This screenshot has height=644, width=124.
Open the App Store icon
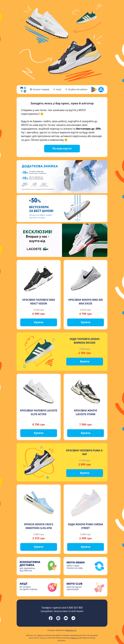(x=101, y=90)
